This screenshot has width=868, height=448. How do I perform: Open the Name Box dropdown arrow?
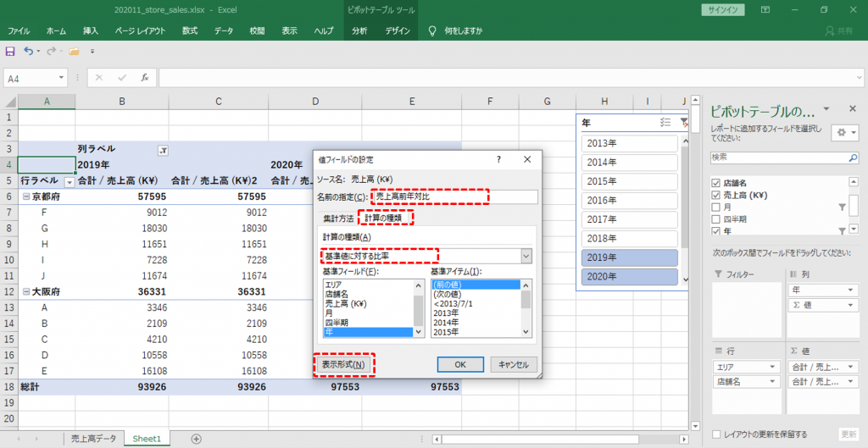pyautogui.click(x=61, y=78)
